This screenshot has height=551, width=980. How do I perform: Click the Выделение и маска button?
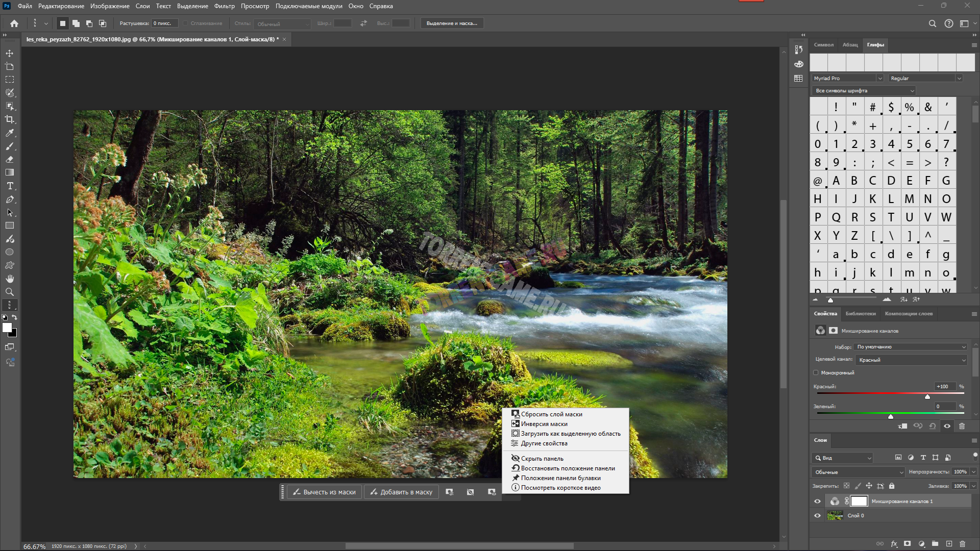452,23
